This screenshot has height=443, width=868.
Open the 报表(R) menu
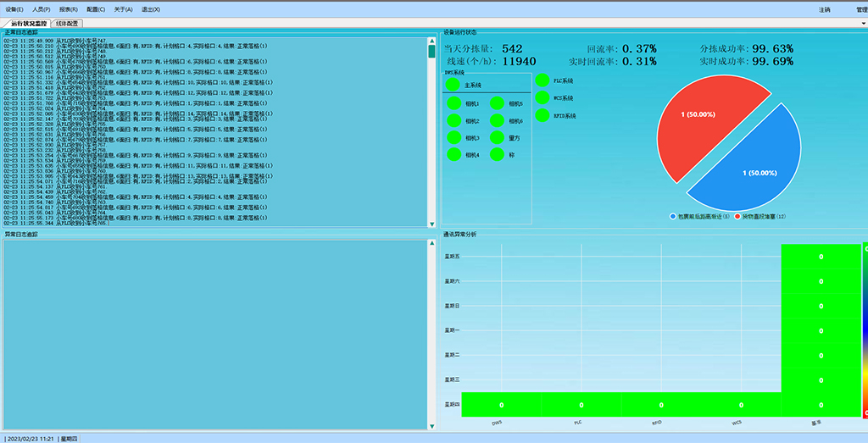[x=69, y=9]
